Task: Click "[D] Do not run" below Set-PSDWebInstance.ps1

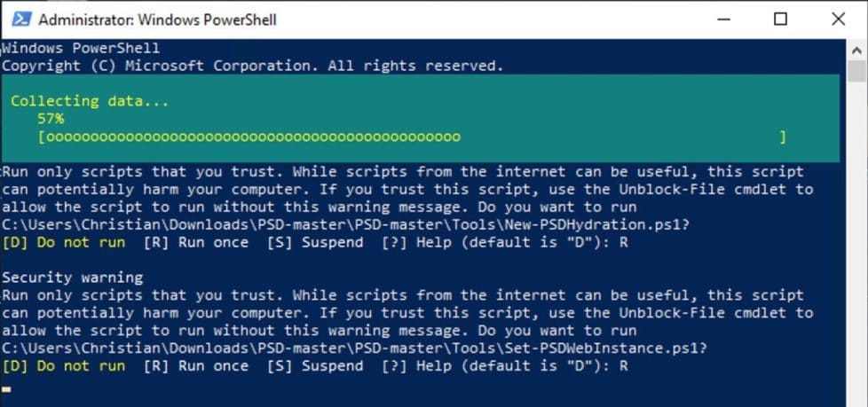Action: pyautogui.click(x=64, y=365)
